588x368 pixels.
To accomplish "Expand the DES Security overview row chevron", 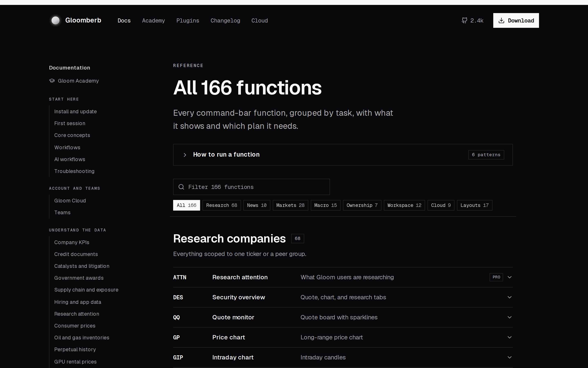I will (x=510, y=297).
